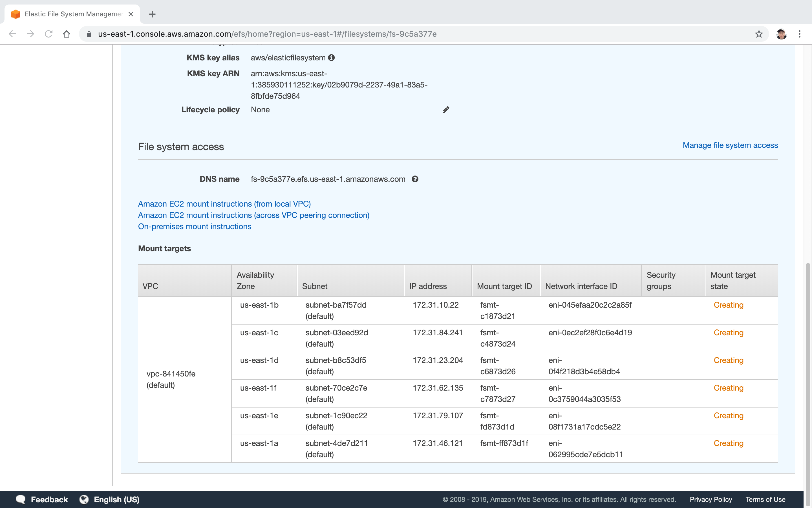Open the Chrome profile avatar
812x508 pixels.
[781, 34]
